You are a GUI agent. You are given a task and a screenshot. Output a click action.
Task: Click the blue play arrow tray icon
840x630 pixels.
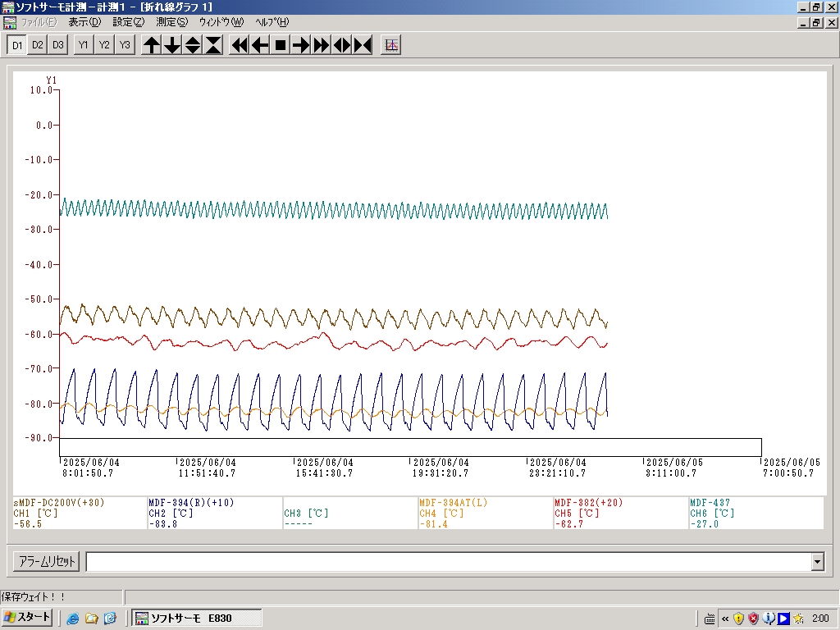(x=783, y=619)
